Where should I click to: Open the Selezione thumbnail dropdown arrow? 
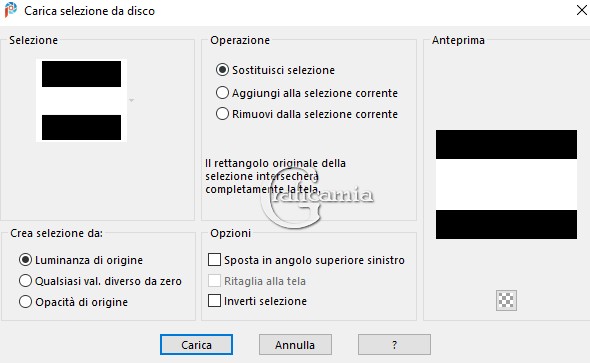[x=131, y=100]
